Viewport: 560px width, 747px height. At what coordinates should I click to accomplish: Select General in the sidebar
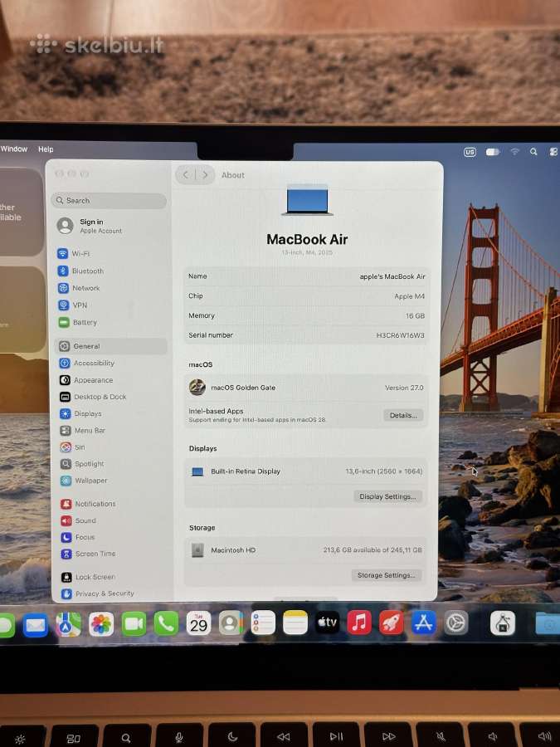[111, 346]
